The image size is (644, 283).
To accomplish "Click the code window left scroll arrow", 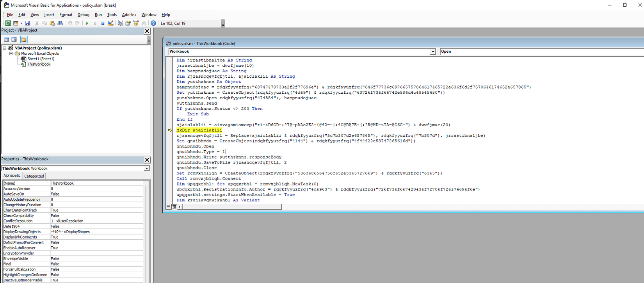I will 180,207.
